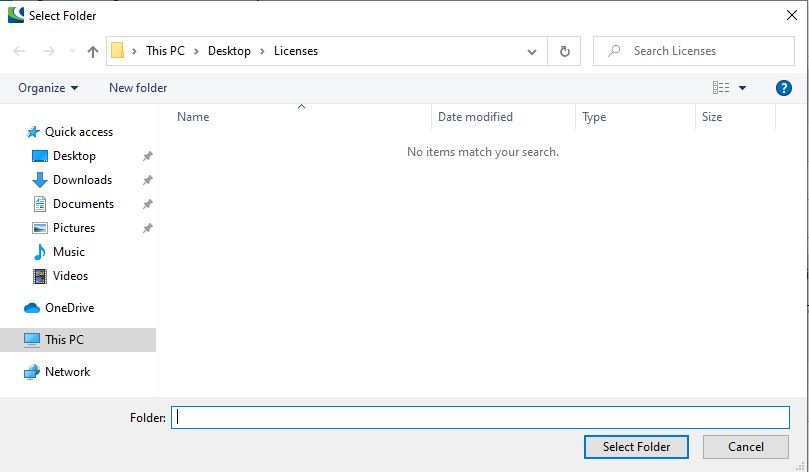Open the view options dropdown arrow
The image size is (809, 472).
(742, 88)
